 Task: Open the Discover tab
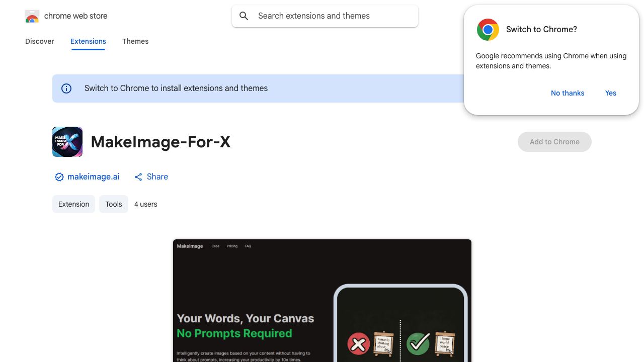pyautogui.click(x=40, y=41)
